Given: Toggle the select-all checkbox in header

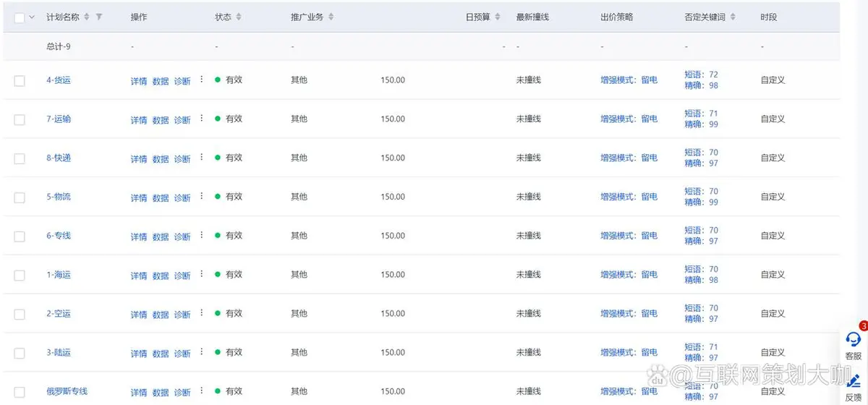Looking at the screenshot, I should [20, 17].
